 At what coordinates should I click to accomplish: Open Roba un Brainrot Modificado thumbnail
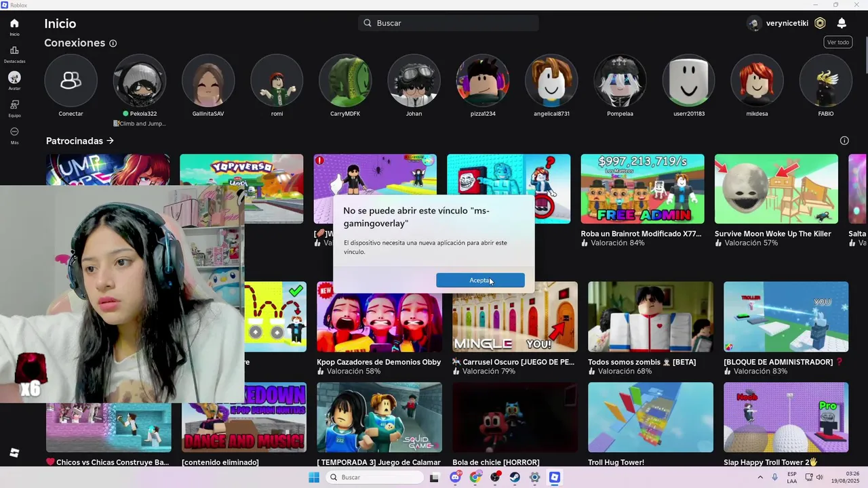coord(642,189)
